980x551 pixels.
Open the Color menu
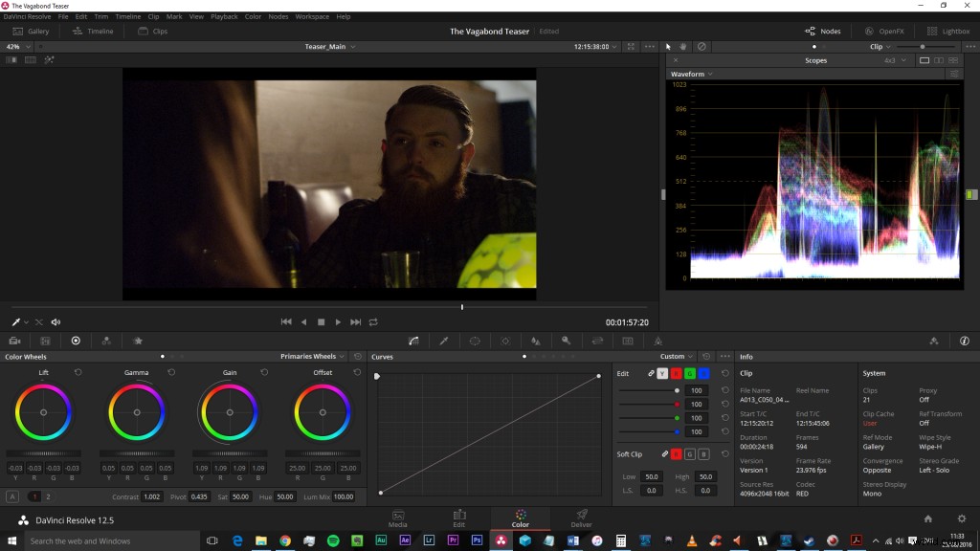click(253, 16)
